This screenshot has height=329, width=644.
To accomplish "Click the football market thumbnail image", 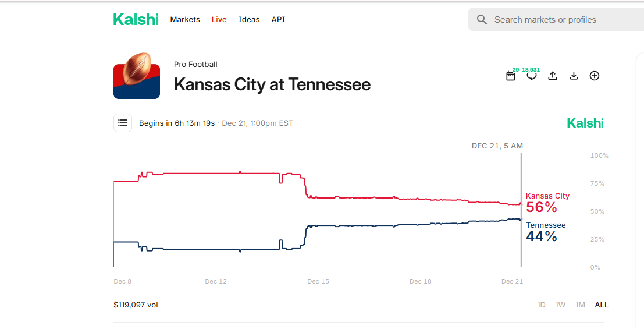I will point(137,76).
